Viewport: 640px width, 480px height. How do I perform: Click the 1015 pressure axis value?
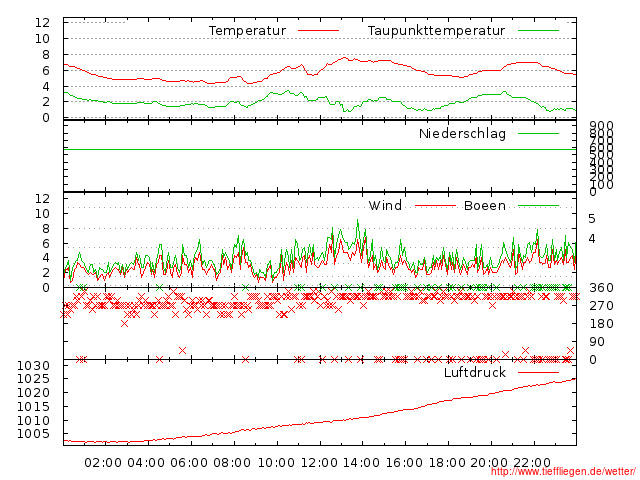(x=33, y=407)
